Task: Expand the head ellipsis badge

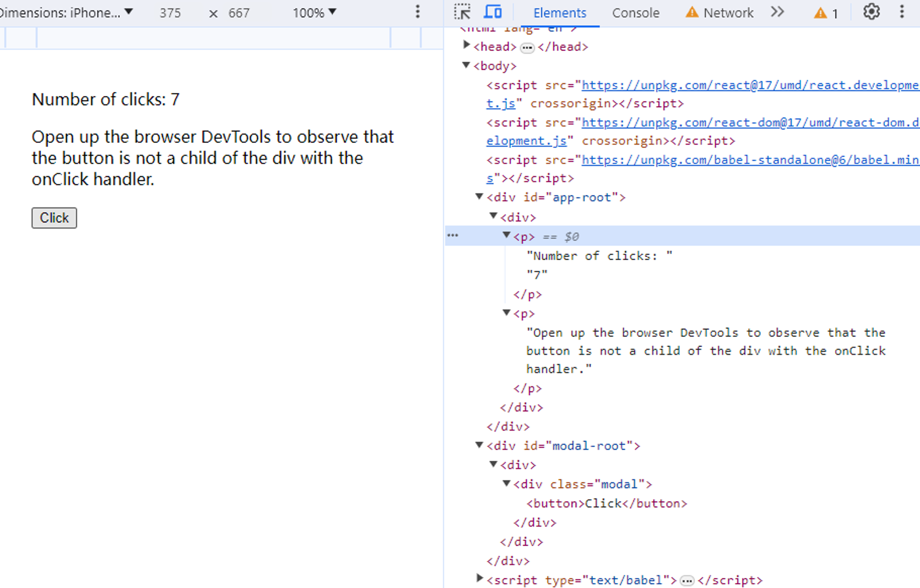Action: (527, 48)
